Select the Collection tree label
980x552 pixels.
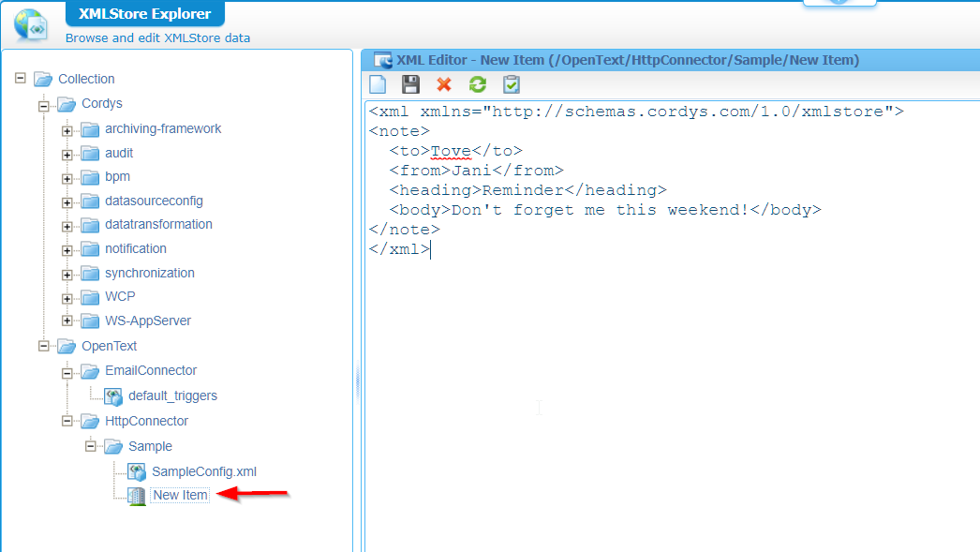point(86,79)
